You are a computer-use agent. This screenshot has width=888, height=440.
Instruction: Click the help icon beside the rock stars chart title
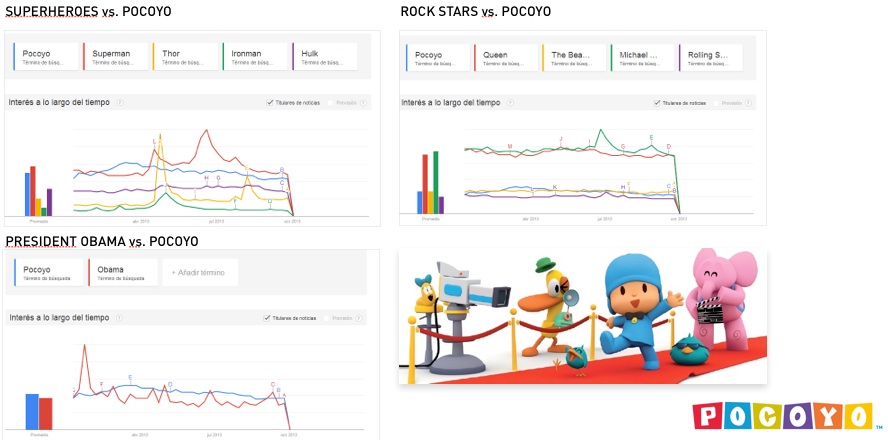(512, 102)
